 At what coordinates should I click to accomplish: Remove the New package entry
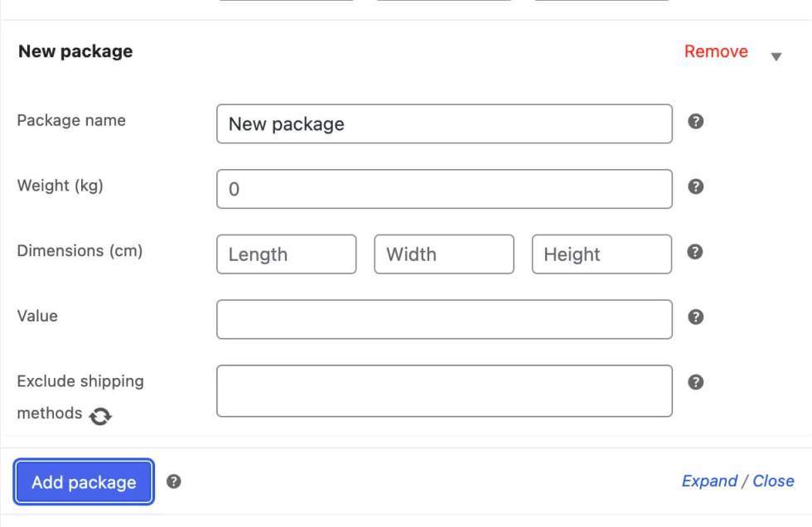(x=716, y=51)
